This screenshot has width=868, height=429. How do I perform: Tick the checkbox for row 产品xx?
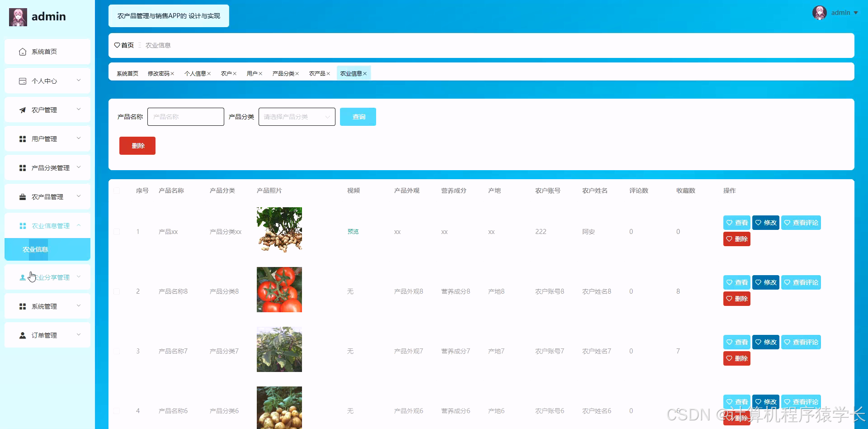point(117,232)
